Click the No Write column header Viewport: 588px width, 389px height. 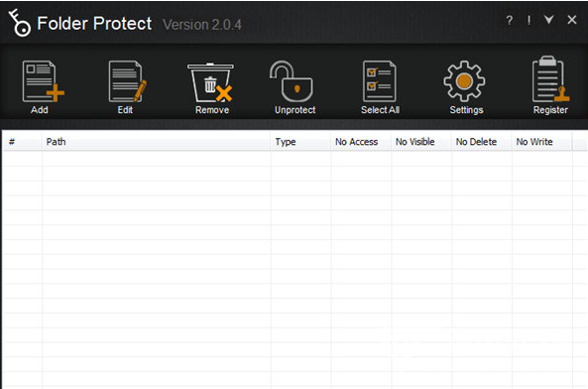pos(541,142)
